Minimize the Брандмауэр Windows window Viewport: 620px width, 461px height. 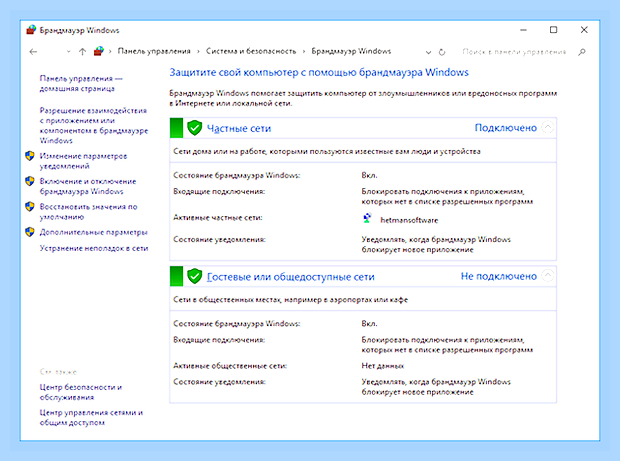coord(524,30)
